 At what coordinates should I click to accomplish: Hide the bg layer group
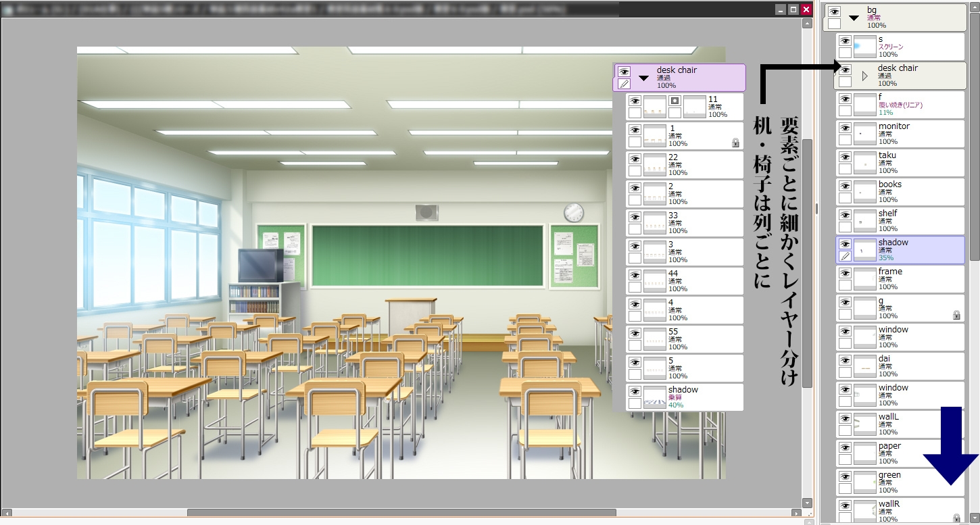(x=835, y=11)
